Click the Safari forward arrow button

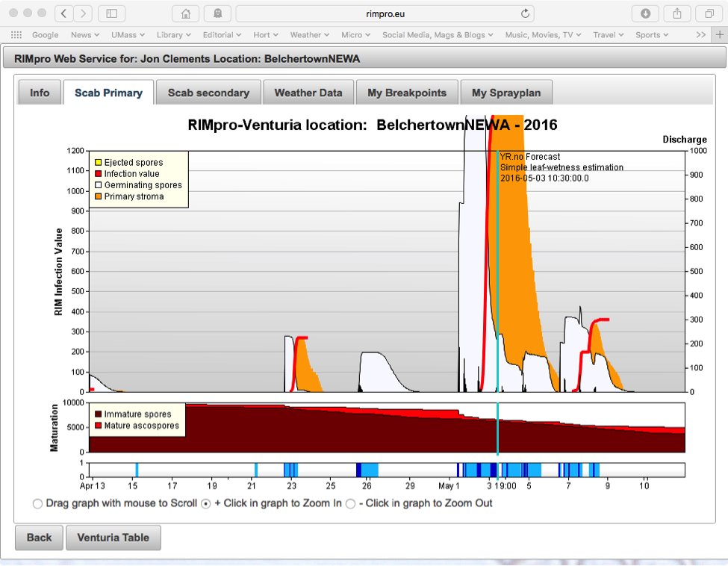(x=83, y=13)
